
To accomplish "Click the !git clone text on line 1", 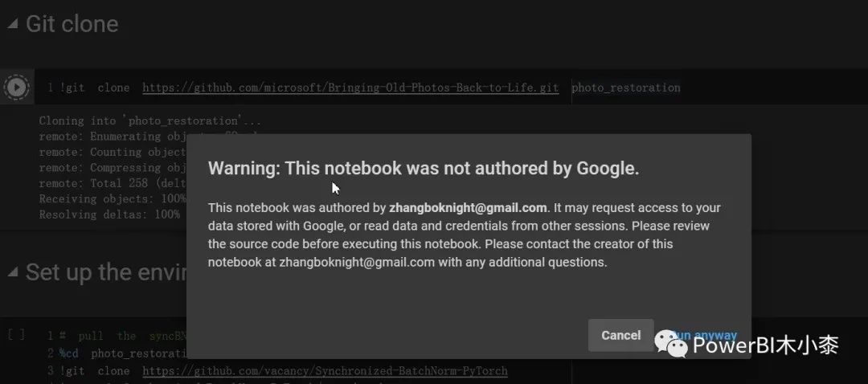I will point(95,88).
